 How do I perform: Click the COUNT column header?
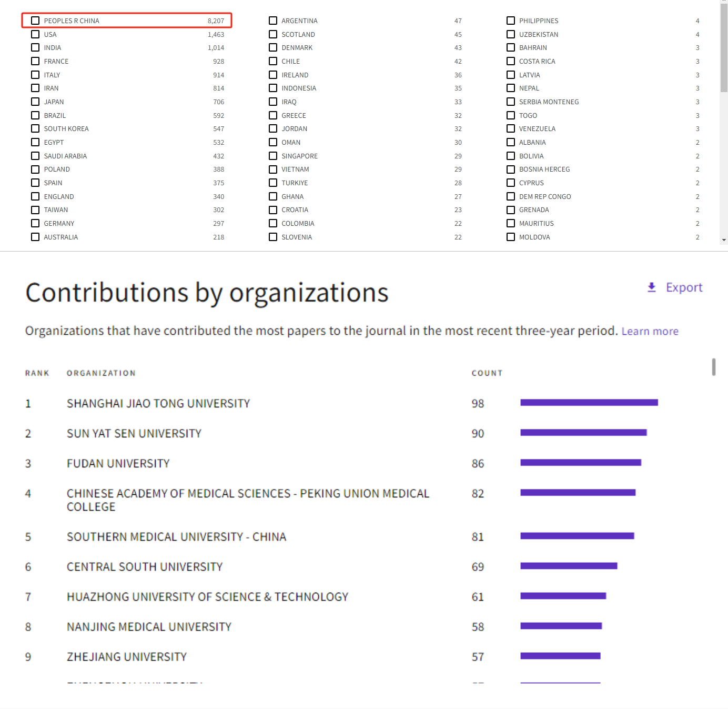click(487, 373)
